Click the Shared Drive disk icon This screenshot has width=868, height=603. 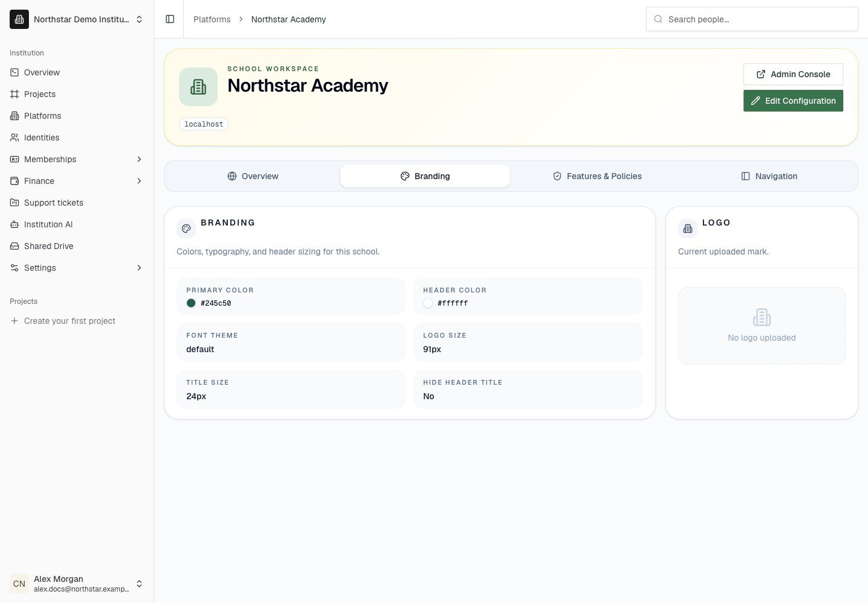(x=14, y=246)
